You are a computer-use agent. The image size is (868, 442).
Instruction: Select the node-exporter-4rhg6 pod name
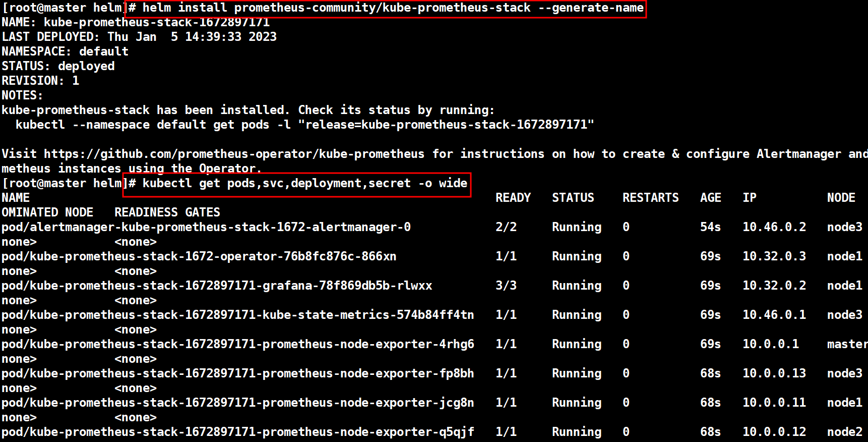coord(238,344)
